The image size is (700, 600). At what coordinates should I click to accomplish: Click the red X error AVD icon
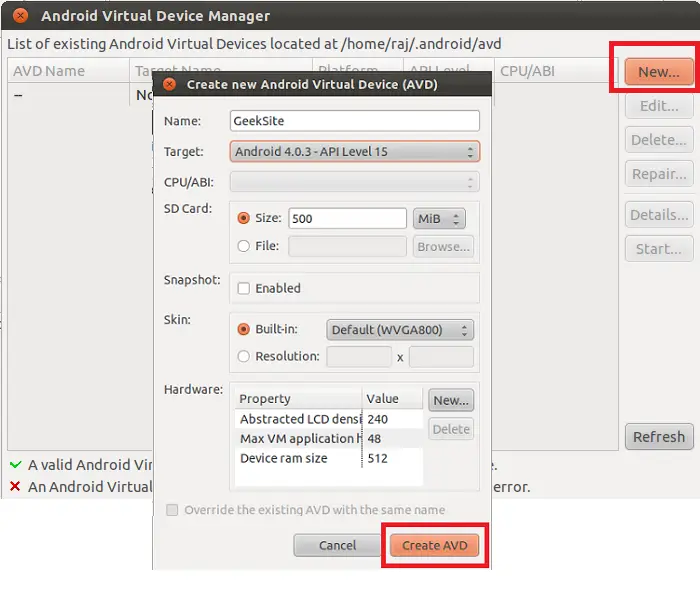15,486
